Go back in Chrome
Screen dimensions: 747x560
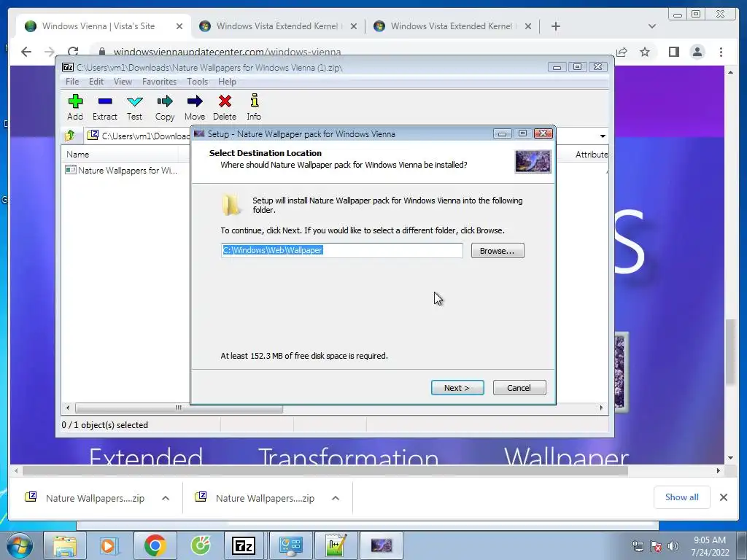point(26,52)
